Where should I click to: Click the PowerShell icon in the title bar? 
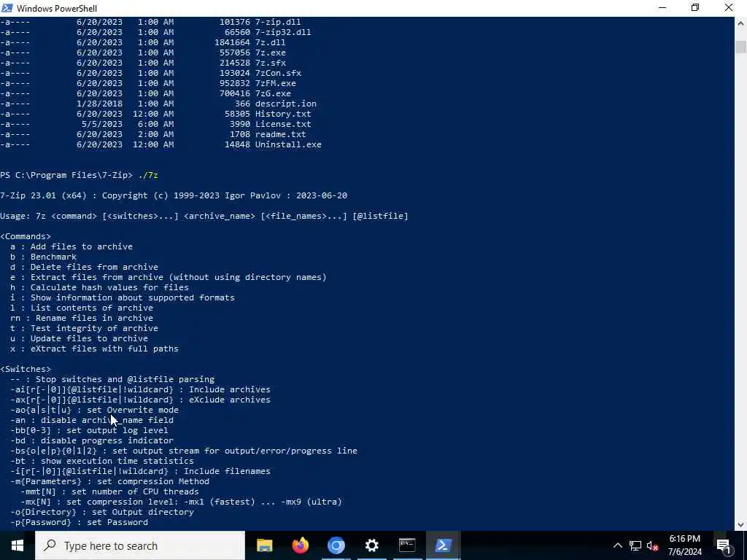click(7, 8)
